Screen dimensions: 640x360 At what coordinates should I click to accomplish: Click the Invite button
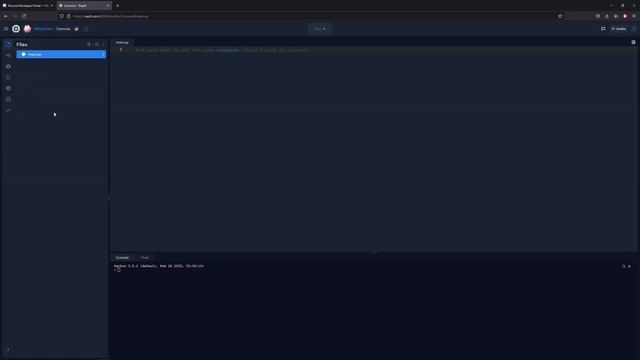(x=619, y=29)
